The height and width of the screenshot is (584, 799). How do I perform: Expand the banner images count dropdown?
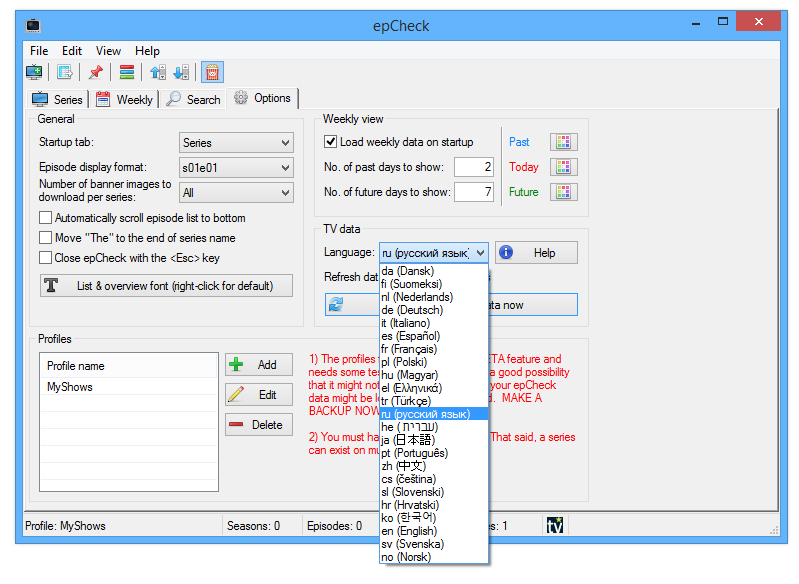236,193
